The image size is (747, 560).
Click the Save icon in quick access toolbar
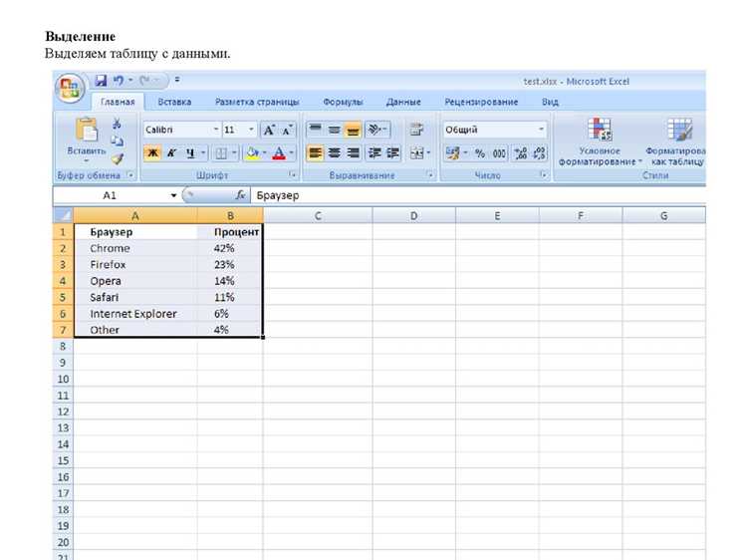(x=101, y=81)
